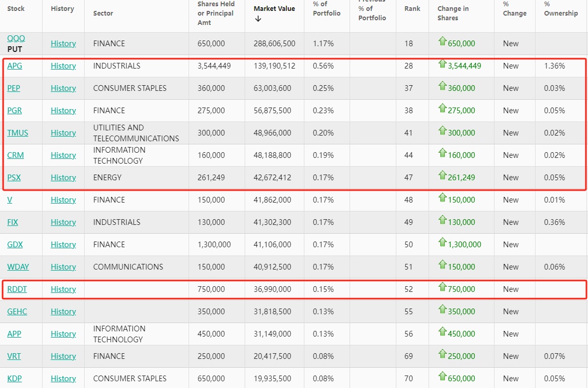Click the green up arrow in QQQ row

pos(443,42)
